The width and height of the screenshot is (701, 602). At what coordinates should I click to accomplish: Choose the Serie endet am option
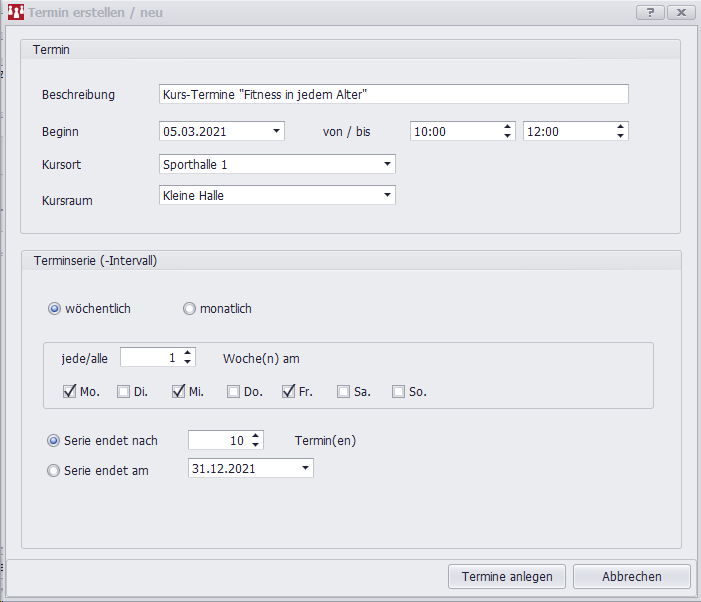[x=54, y=470]
